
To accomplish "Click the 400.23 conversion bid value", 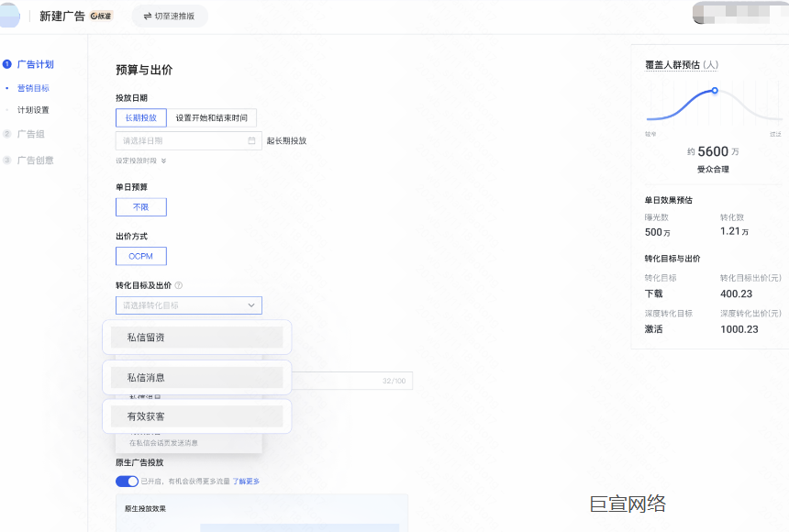I will point(736,294).
